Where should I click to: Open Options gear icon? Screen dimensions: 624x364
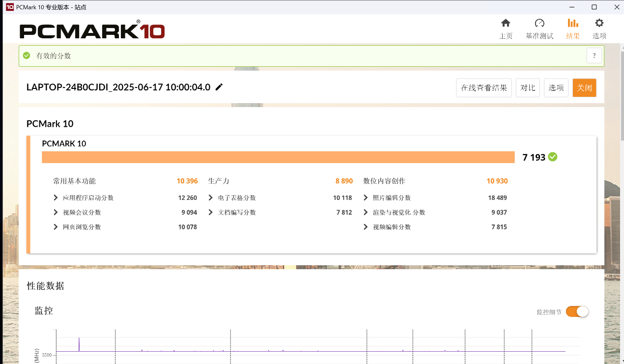pos(599,23)
